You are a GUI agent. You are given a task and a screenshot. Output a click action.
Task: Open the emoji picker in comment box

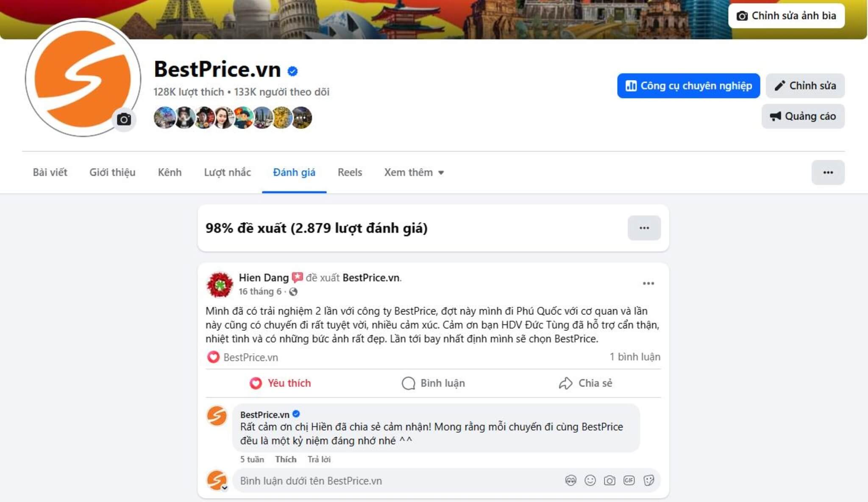590,480
